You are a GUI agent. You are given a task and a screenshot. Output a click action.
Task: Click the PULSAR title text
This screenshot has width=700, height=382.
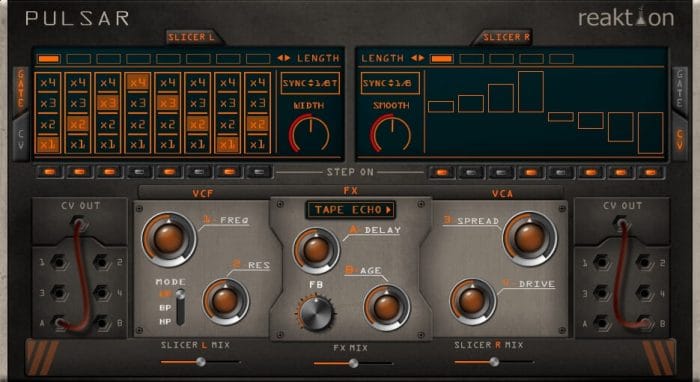(77, 18)
